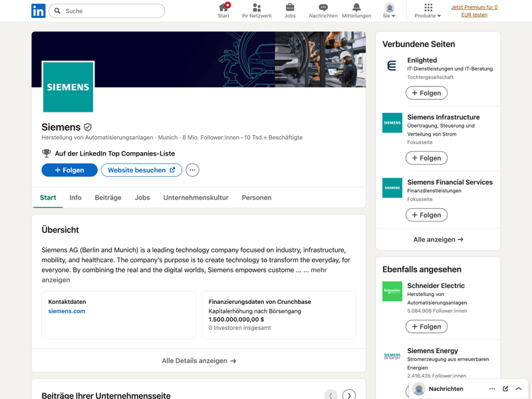Image resolution: width=532 pixels, height=399 pixels.
Task: Advance posts carousel with next arrow
Action: (x=349, y=395)
